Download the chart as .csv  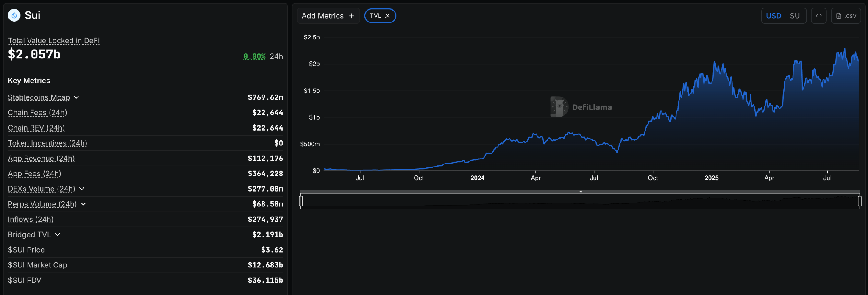point(846,16)
